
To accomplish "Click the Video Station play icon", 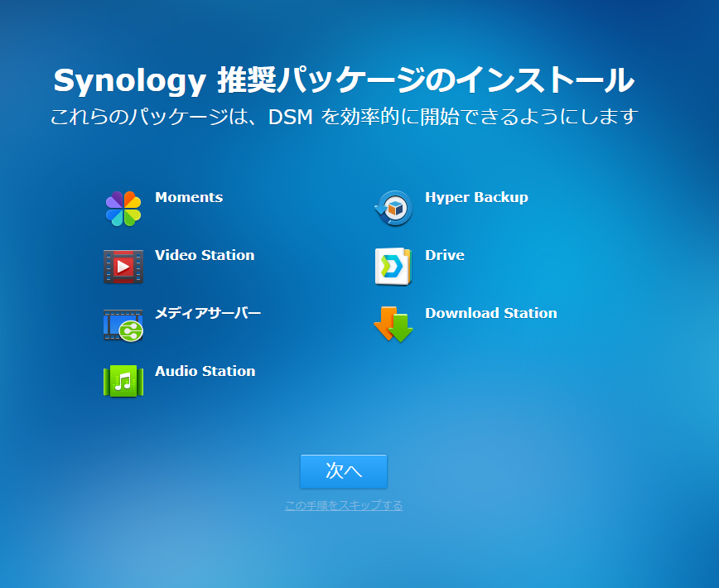I will [x=123, y=267].
